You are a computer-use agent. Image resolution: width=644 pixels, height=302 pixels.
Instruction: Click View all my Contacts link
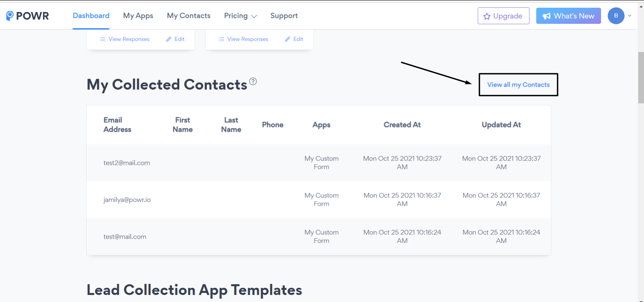pyautogui.click(x=518, y=85)
